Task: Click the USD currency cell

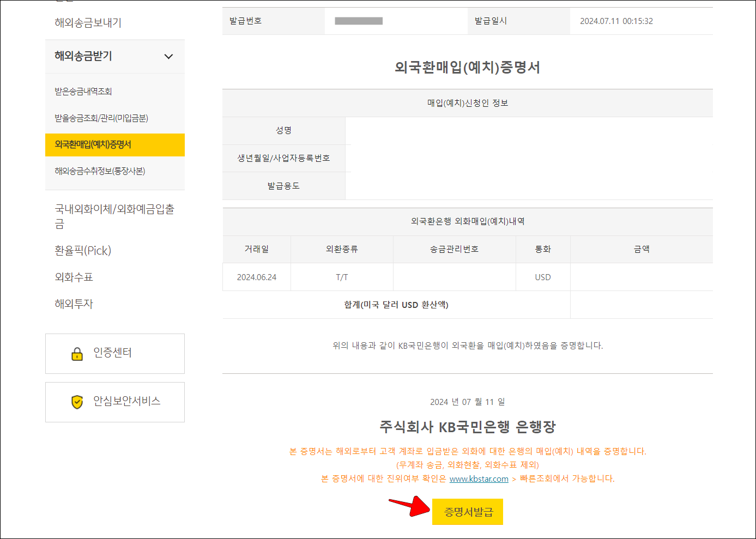Action: pyautogui.click(x=543, y=277)
